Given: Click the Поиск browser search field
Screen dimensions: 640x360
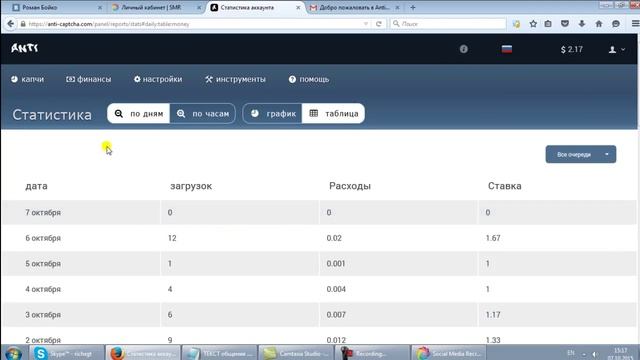Looking at the screenshot, I should click(448, 24).
